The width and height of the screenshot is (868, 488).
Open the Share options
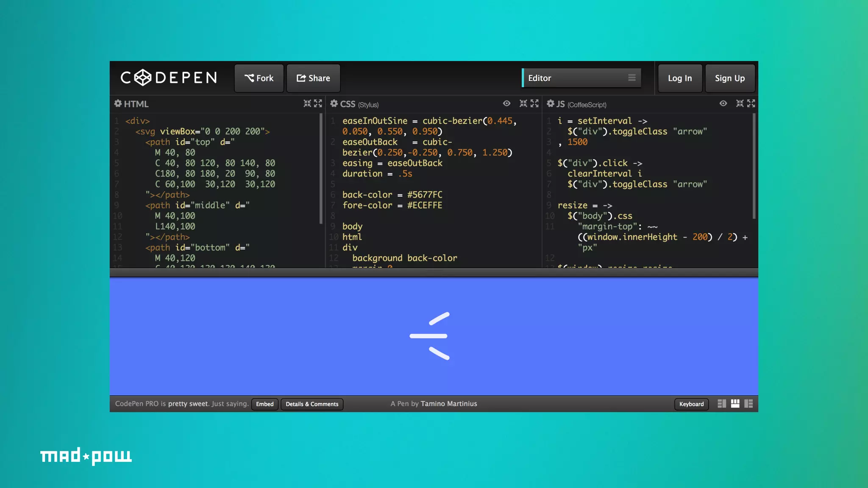click(x=313, y=78)
